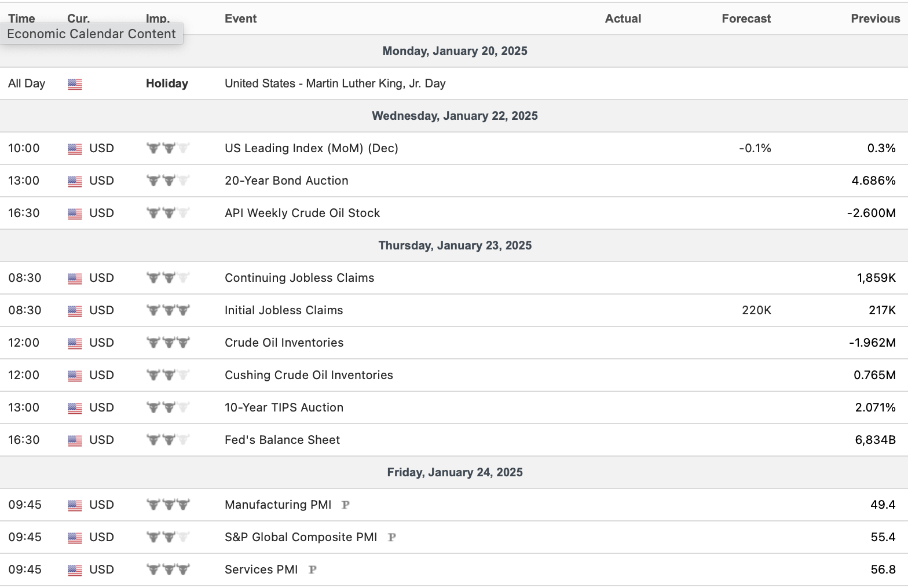The height and width of the screenshot is (588, 908).
Task: Click the Actual column header
Action: (623, 19)
